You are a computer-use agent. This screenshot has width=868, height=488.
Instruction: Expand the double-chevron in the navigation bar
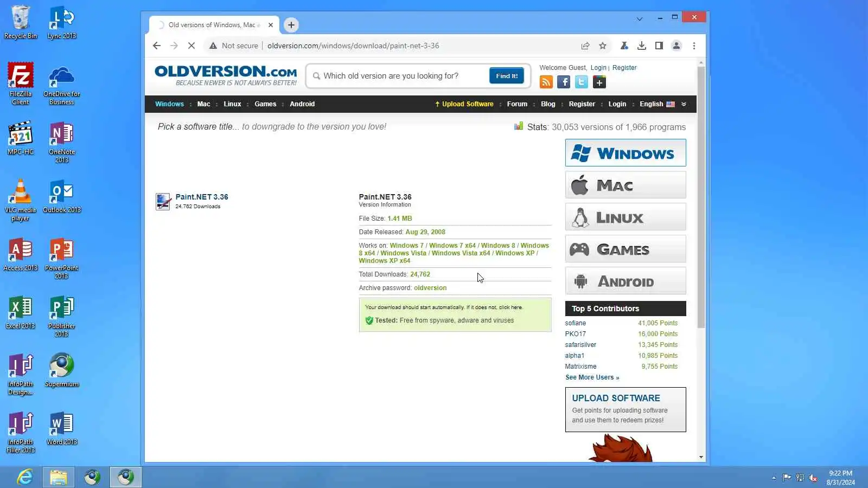click(684, 104)
